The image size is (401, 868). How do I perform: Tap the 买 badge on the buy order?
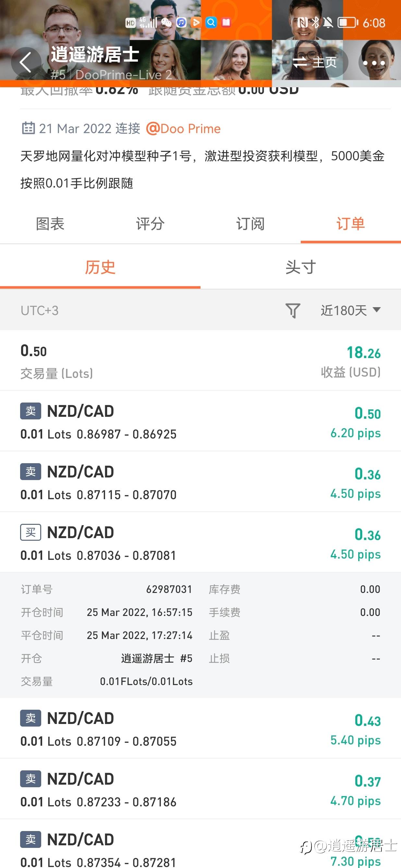(x=31, y=532)
